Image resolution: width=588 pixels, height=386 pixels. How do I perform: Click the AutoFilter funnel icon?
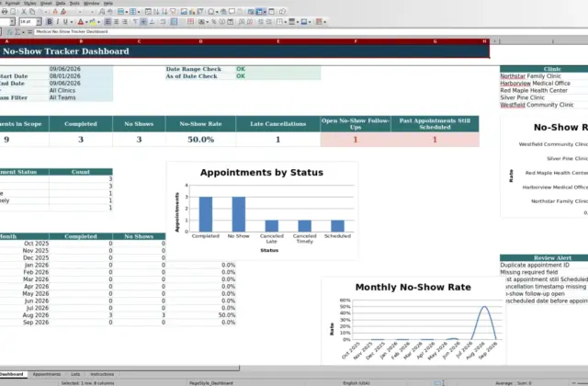173,12
